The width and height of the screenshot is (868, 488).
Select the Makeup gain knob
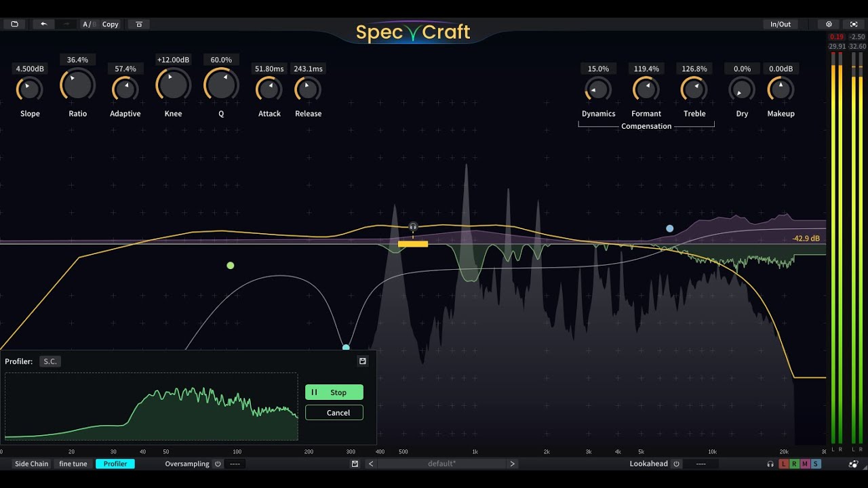tap(781, 89)
